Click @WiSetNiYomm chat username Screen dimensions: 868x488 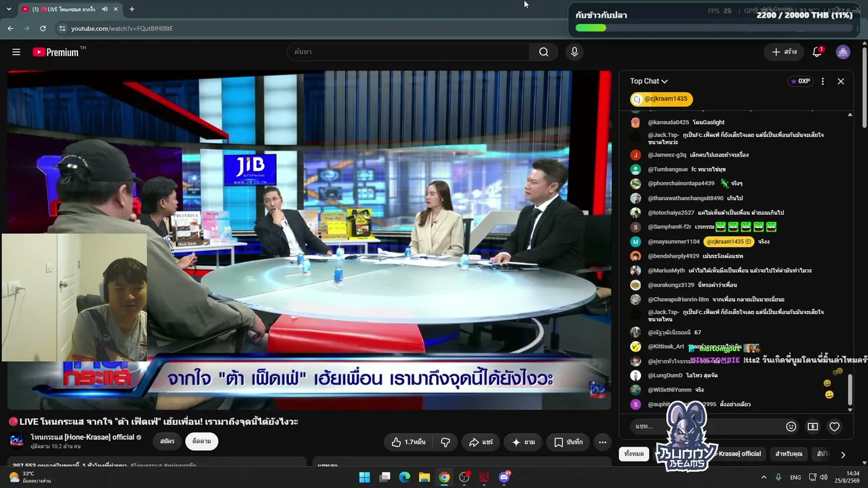[669, 390]
